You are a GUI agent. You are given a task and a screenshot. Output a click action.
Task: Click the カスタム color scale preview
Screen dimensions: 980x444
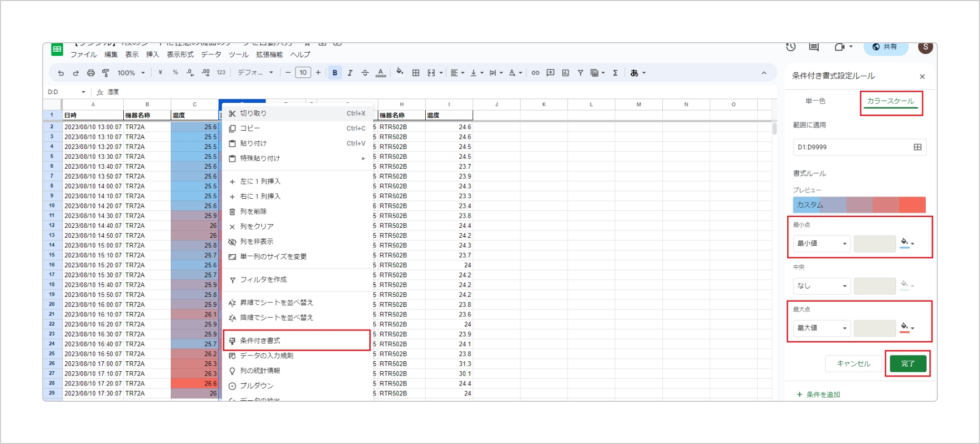pyautogui.click(x=859, y=205)
